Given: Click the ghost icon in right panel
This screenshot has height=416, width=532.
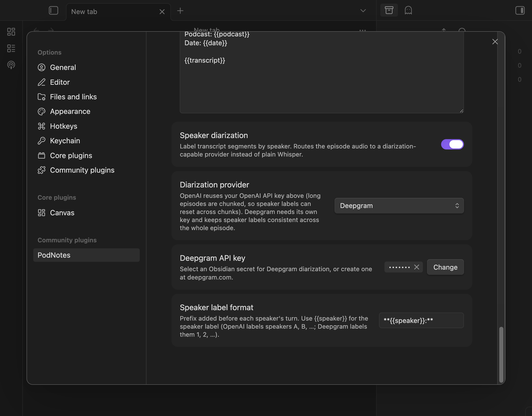Looking at the screenshot, I should [408, 10].
